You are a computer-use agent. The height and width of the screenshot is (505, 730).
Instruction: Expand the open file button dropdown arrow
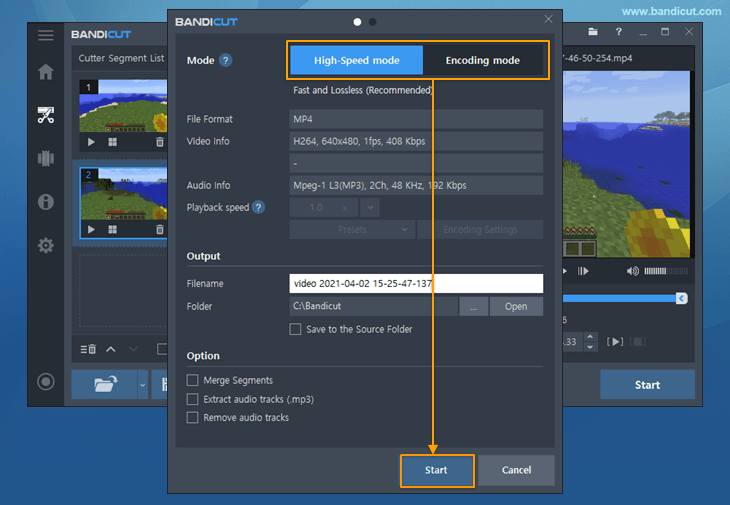click(143, 385)
